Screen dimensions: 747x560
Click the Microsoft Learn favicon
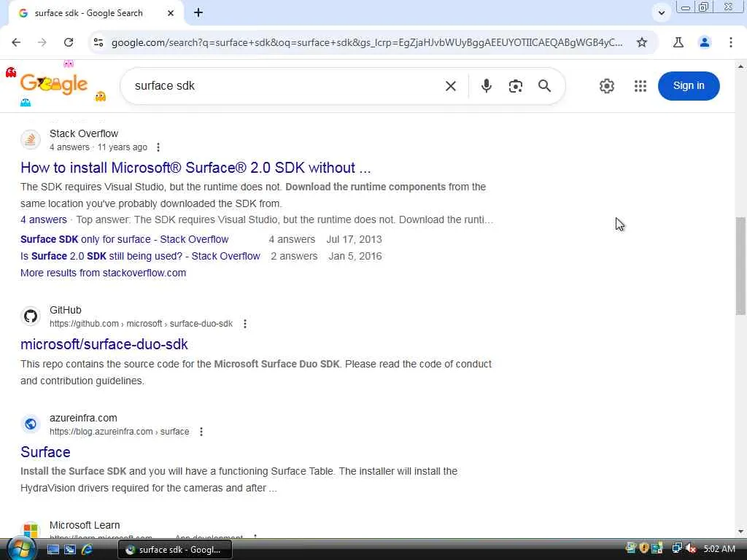31,529
